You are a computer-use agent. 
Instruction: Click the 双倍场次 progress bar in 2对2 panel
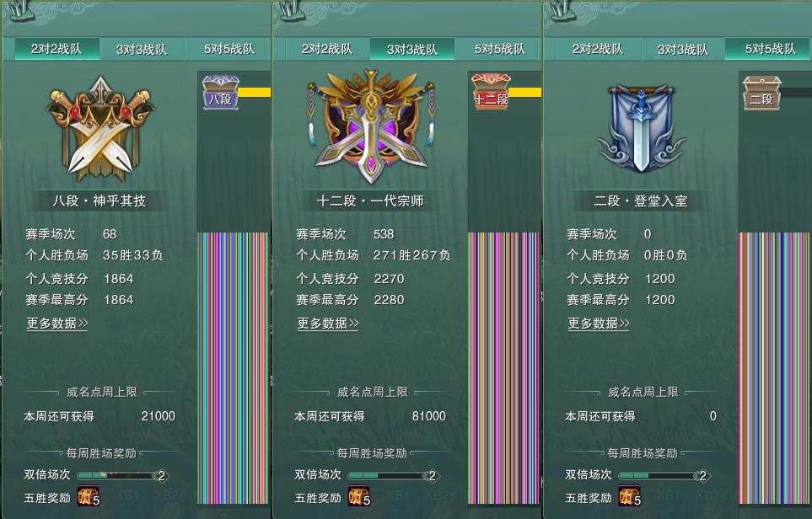pos(123,475)
